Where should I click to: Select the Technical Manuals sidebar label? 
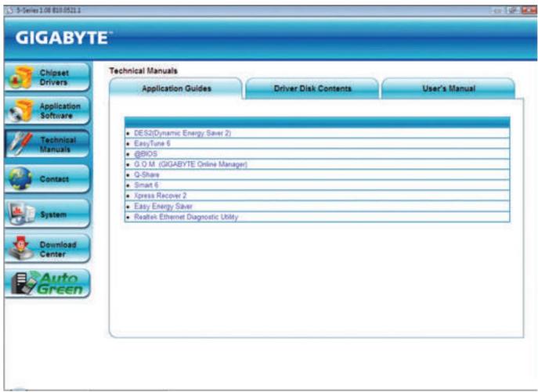(x=58, y=145)
